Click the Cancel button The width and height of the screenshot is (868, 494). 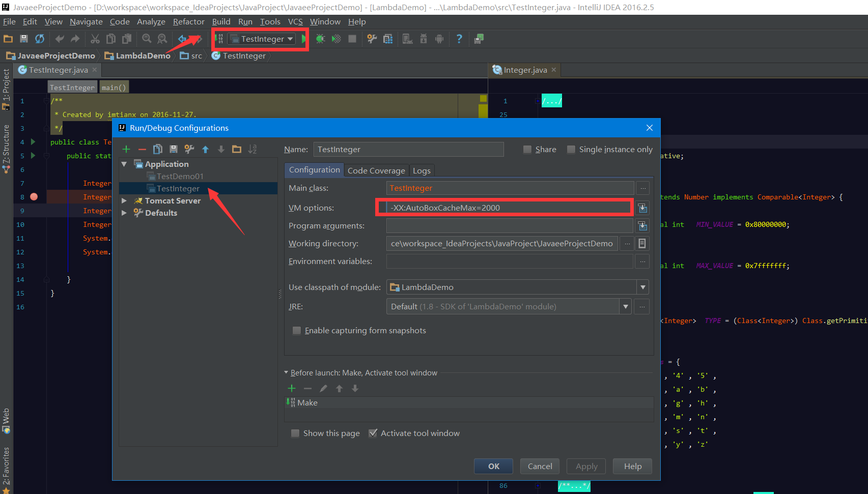(x=540, y=466)
